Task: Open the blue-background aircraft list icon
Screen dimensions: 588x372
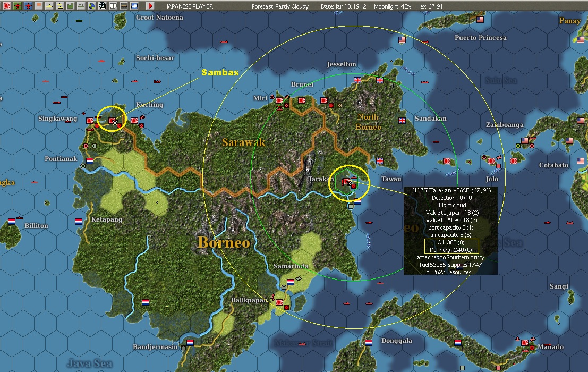Action: tap(29, 6)
